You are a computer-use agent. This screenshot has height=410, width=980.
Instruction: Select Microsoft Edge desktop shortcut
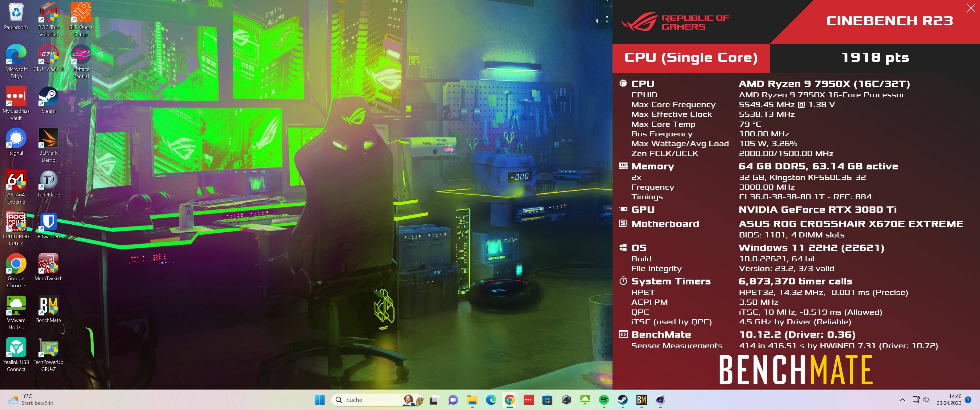tap(16, 61)
